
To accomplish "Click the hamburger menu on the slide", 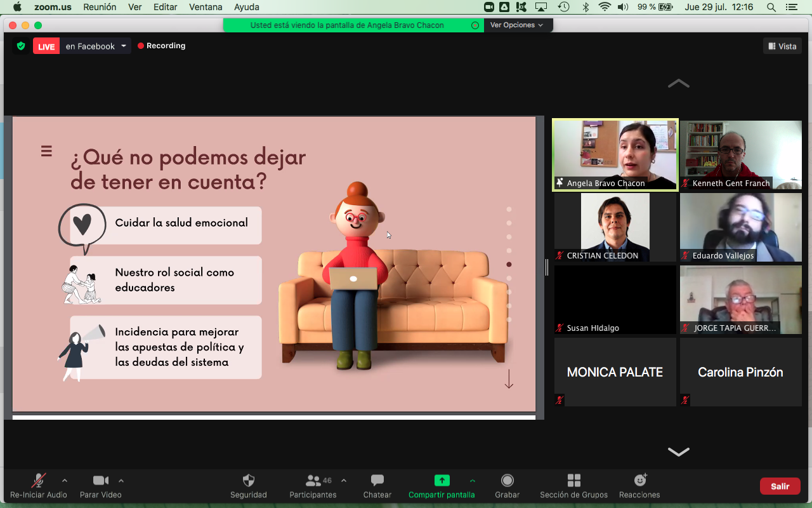I will (46, 151).
